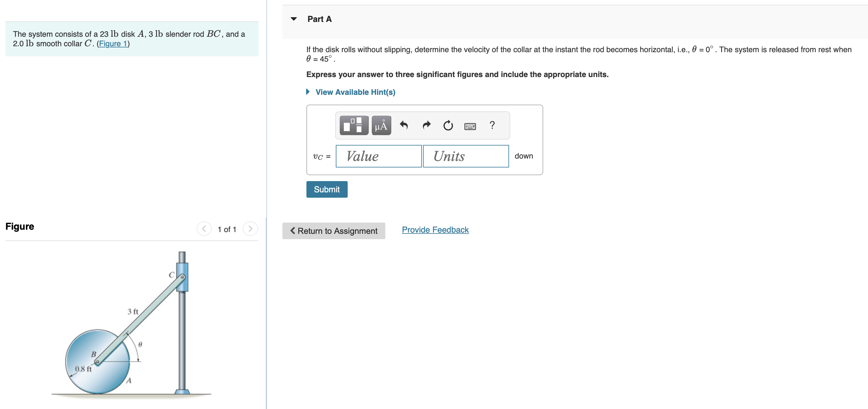Click the undo arrow icon
The image size is (868, 409).
[x=404, y=125]
